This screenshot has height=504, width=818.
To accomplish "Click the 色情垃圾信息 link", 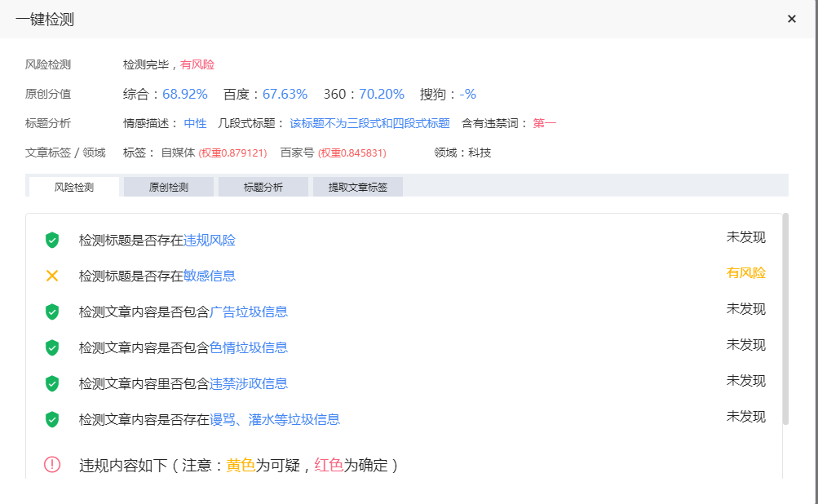I will pos(249,347).
